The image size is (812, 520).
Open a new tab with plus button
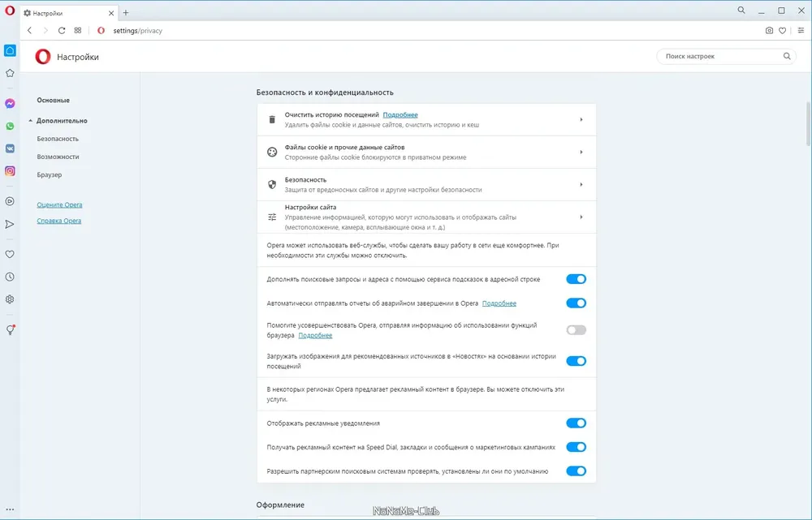pos(126,13)
